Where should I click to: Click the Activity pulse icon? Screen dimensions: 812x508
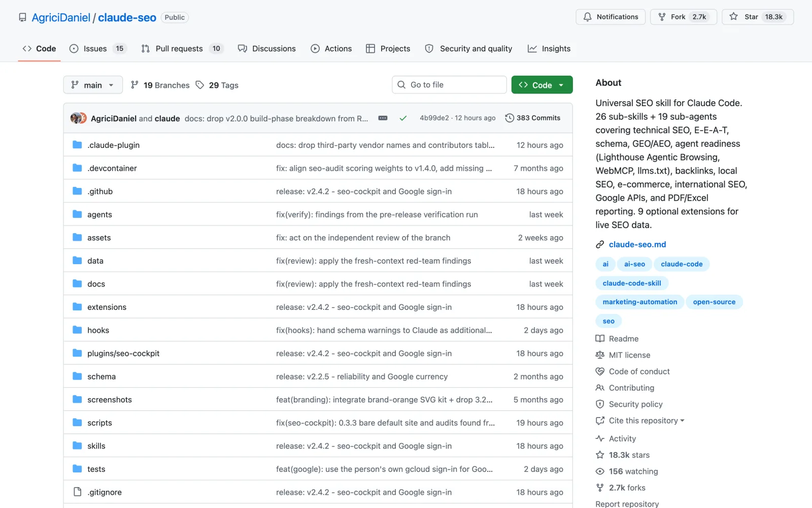600,438
